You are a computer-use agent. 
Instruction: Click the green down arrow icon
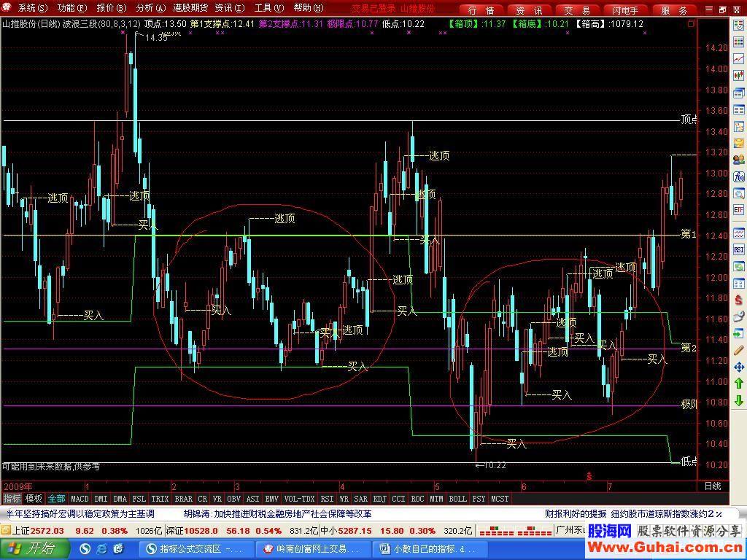pyautogui.click(x=738, y=400)
